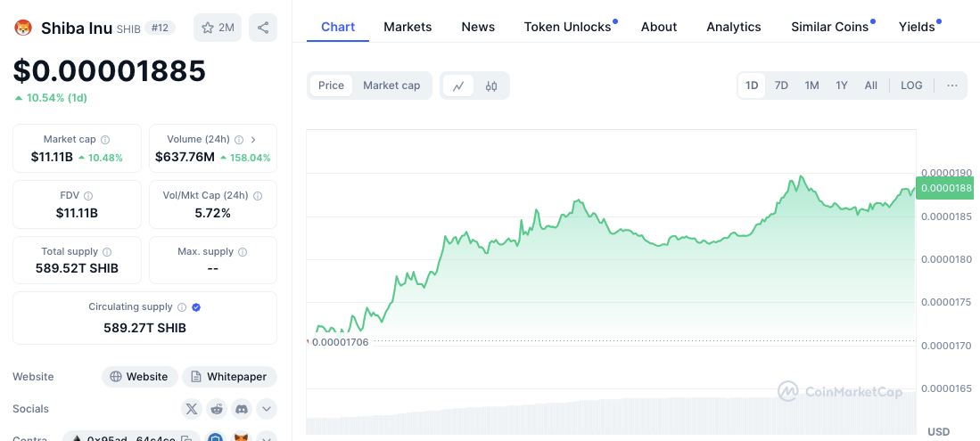
Task: Click the $0.00001885 price heading
Action: [110, 70]
